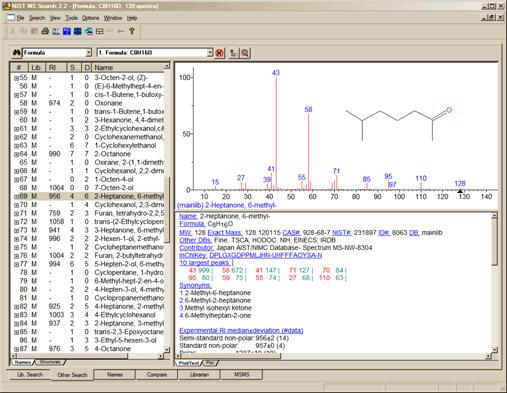Select the Structures tab under the hit list
The width and height of the screenshot is (507, 393).
50,362
